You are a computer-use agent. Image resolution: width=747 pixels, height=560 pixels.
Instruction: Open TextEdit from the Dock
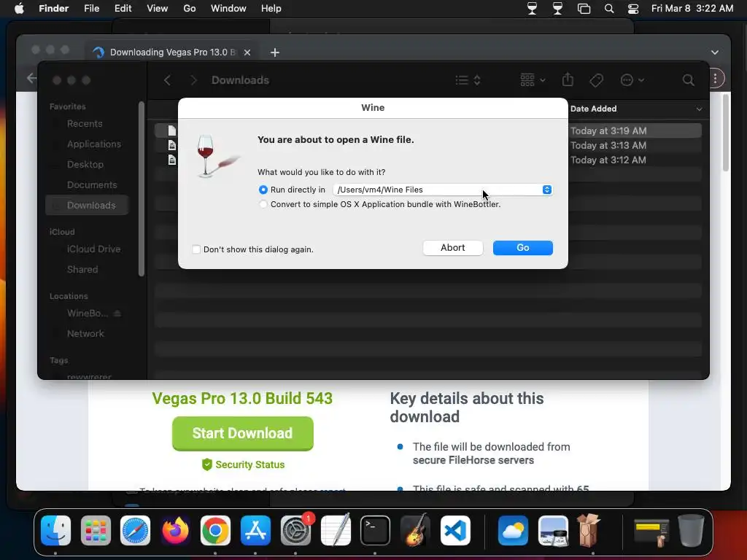tap(336, 531)
